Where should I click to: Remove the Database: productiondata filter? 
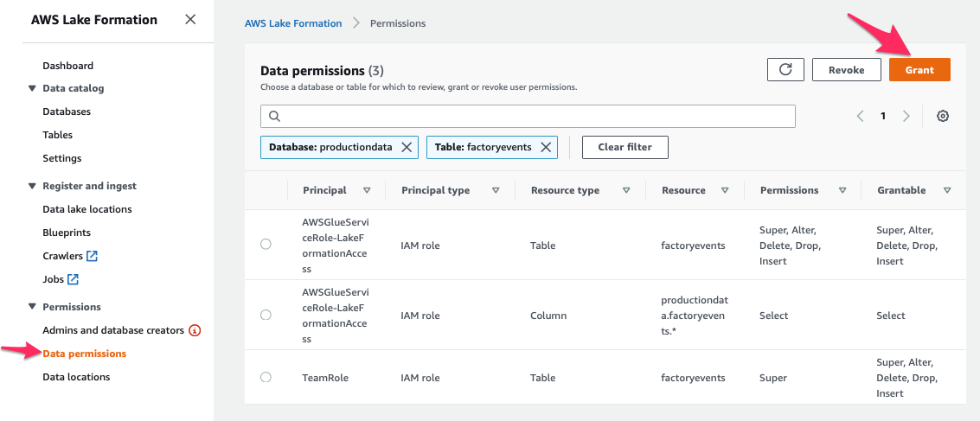407,147
